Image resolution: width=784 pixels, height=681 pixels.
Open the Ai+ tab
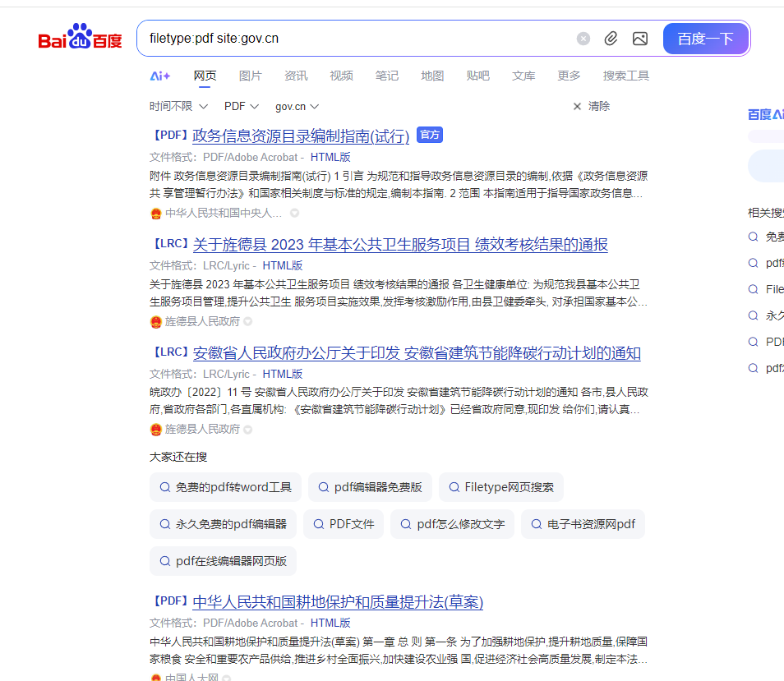[160, 76]
